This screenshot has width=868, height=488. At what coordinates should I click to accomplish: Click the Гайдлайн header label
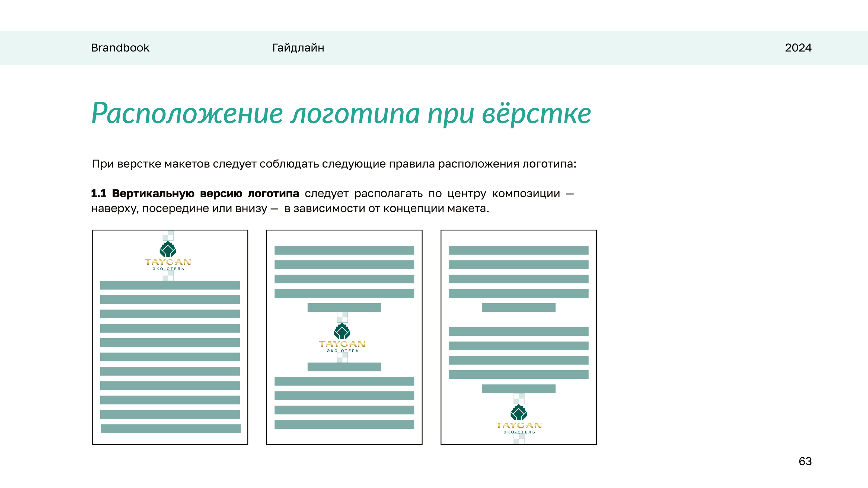[298, 48]
